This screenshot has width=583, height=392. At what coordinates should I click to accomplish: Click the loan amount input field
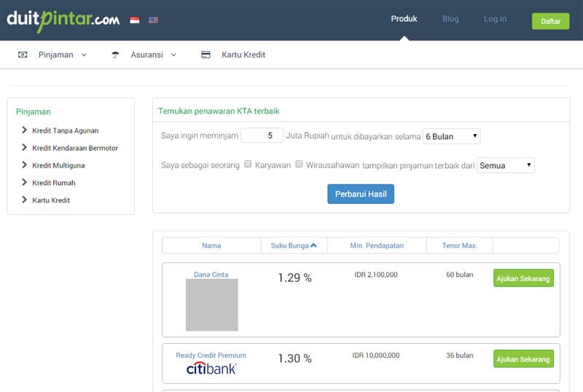262,136
